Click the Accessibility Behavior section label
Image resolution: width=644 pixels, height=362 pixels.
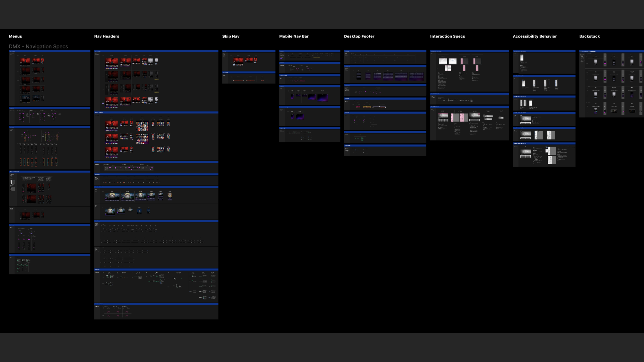(x=535, y=36)
